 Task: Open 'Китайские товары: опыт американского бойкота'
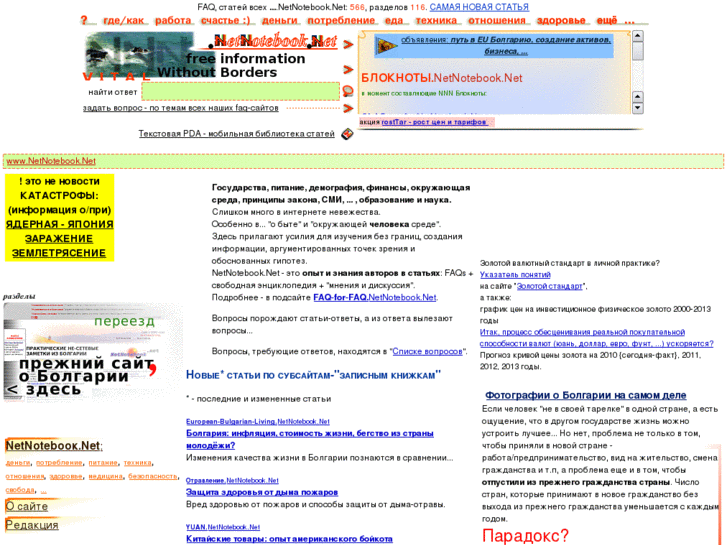(x=289, y=539)
